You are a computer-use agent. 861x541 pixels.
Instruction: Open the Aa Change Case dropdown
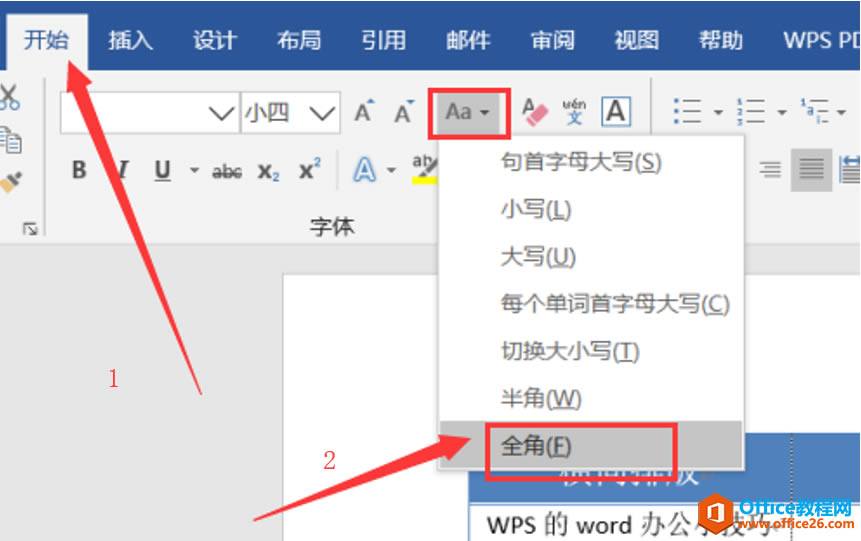click(x=468, y=113)
